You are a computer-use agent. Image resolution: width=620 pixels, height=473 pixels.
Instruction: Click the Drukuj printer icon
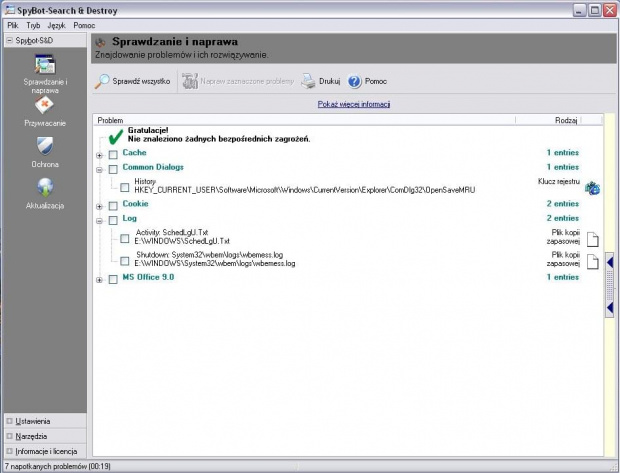(308, 81)
